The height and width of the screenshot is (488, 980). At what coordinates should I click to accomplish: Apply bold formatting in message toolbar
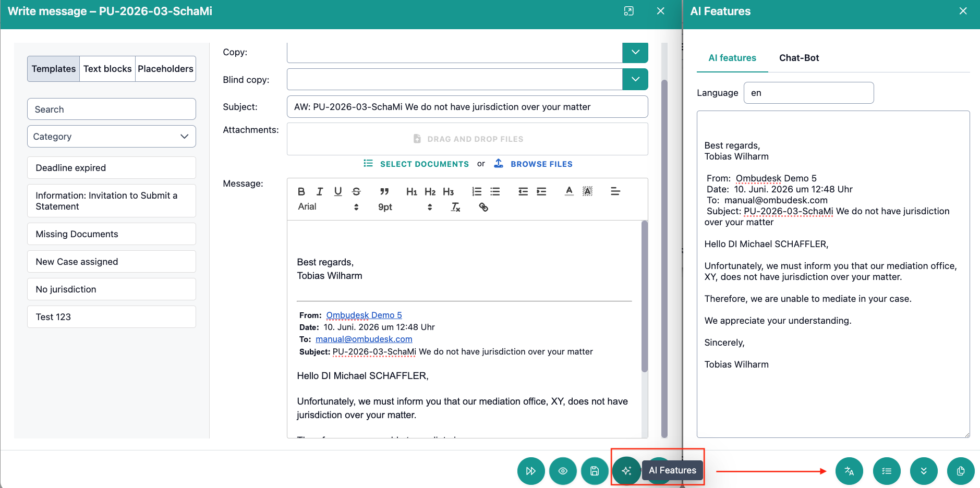coord(301,191)
